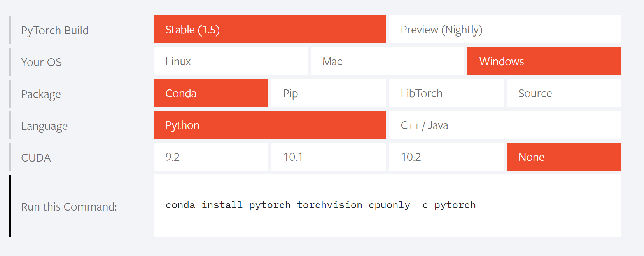Choose Conda as the package
The height and width of the screenshot is (256, 644).
pos(211,93)
